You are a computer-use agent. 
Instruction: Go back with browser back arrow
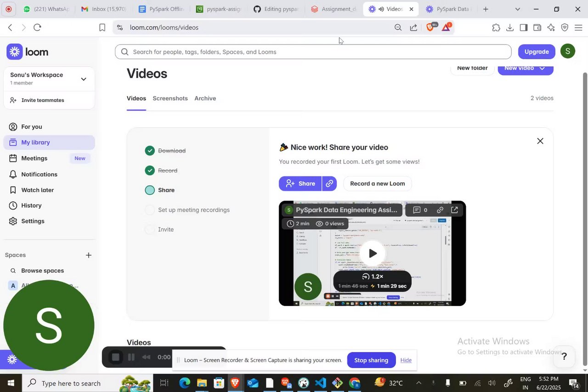(10, 28)
